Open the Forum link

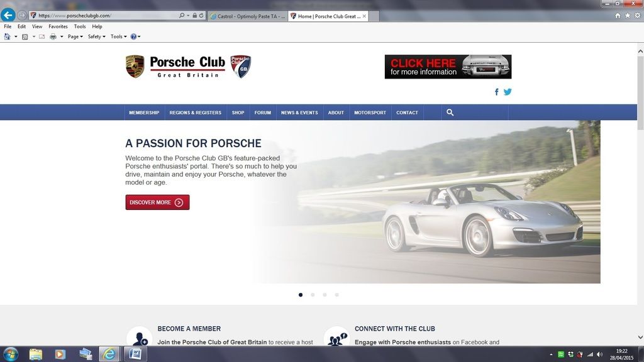262,112
